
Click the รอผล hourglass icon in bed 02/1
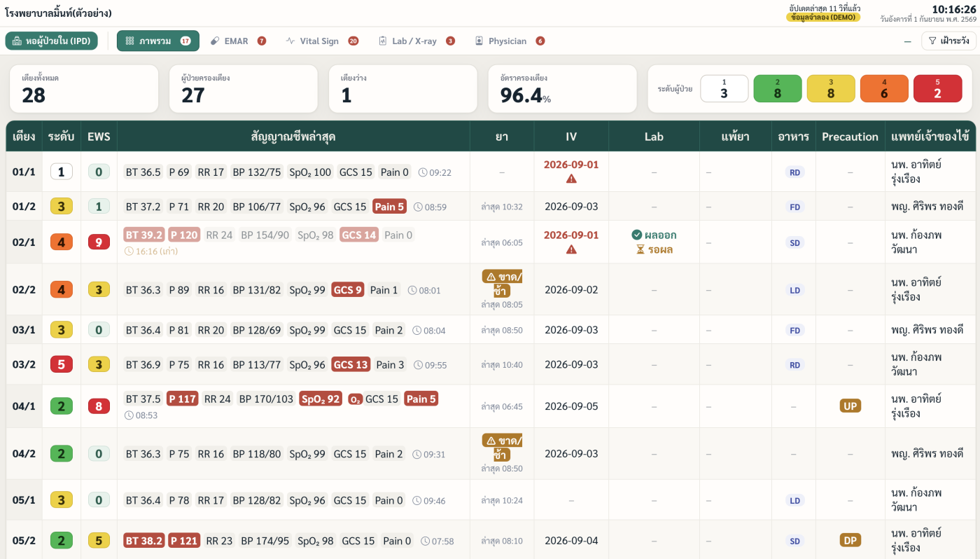[640, 249]
